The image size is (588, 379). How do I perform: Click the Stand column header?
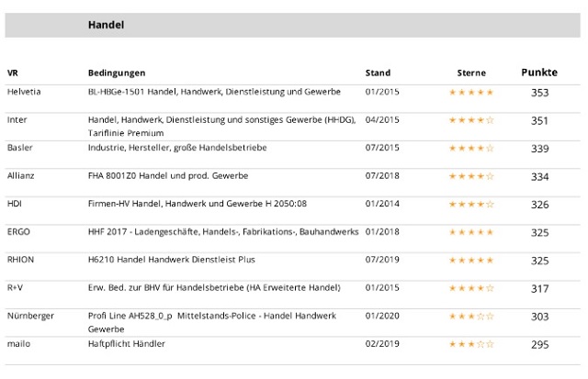[x=378, y=73]
